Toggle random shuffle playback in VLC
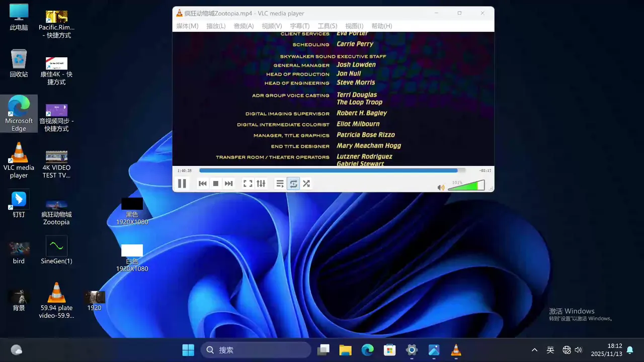 (306, 184)
